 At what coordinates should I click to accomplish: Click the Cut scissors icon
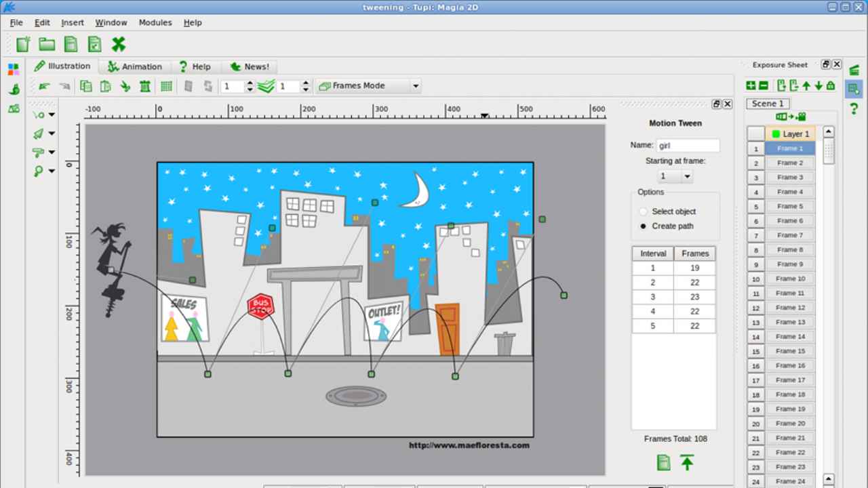(125, 86)
